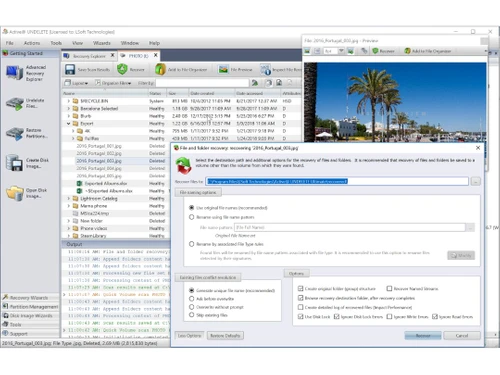Open the View menu
This screenshot has width=500, height=375.
point(77,43)
